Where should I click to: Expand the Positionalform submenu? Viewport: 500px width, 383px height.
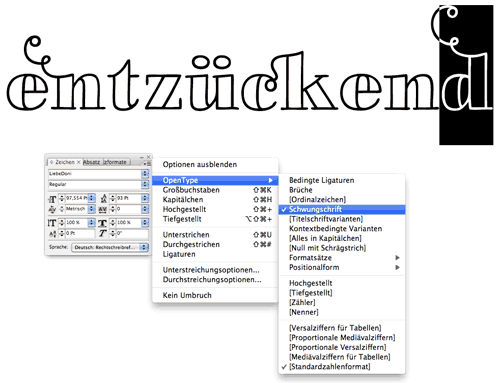pyautogui.click(x=342, y=267)
